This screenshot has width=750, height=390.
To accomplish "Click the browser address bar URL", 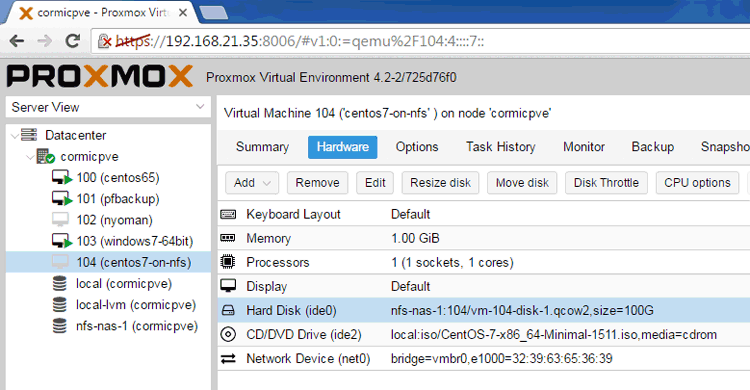I will 299,42.
